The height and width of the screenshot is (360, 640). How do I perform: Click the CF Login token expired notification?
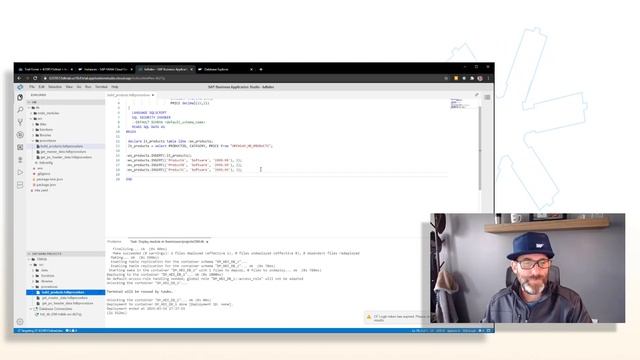(x=397, y=318)
